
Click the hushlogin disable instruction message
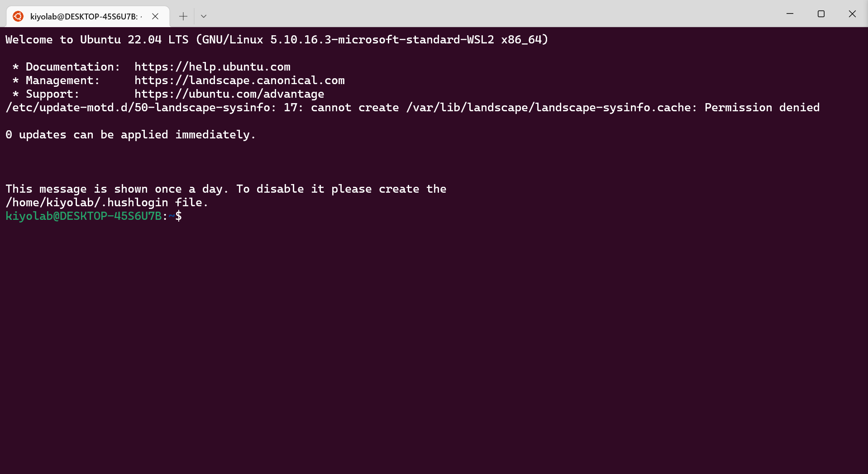[225, 189]
